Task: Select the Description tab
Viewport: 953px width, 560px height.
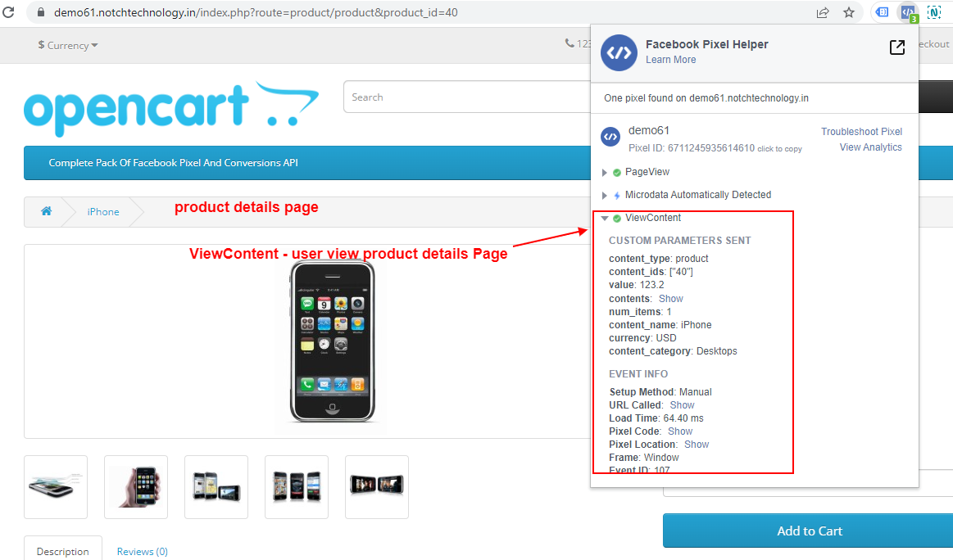Action: pyautogui.click(x=63, y=551)
